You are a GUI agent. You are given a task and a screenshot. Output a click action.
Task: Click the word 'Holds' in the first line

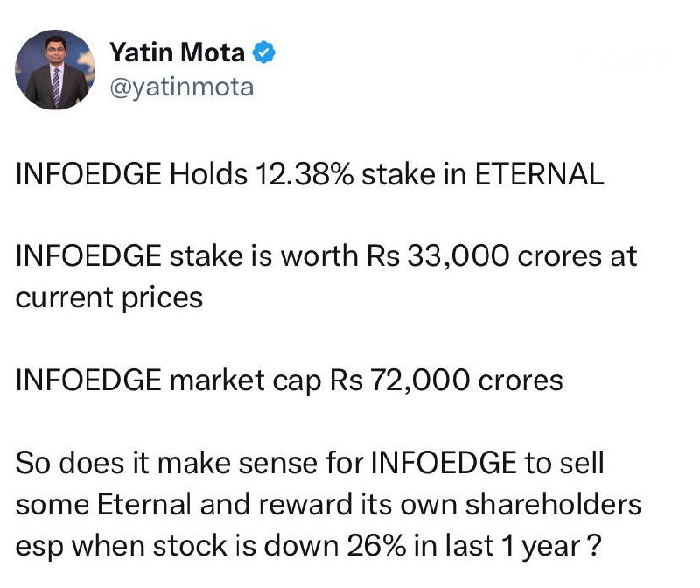click(x=208, y=173)
